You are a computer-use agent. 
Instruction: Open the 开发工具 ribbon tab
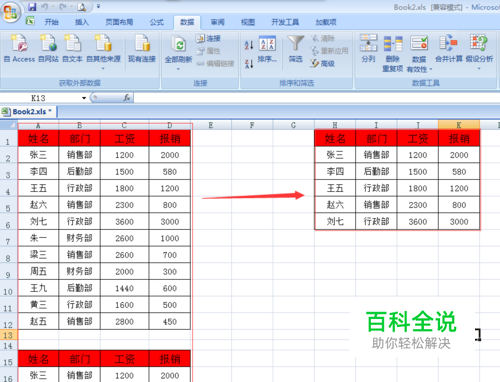click(x=285, y=22)
